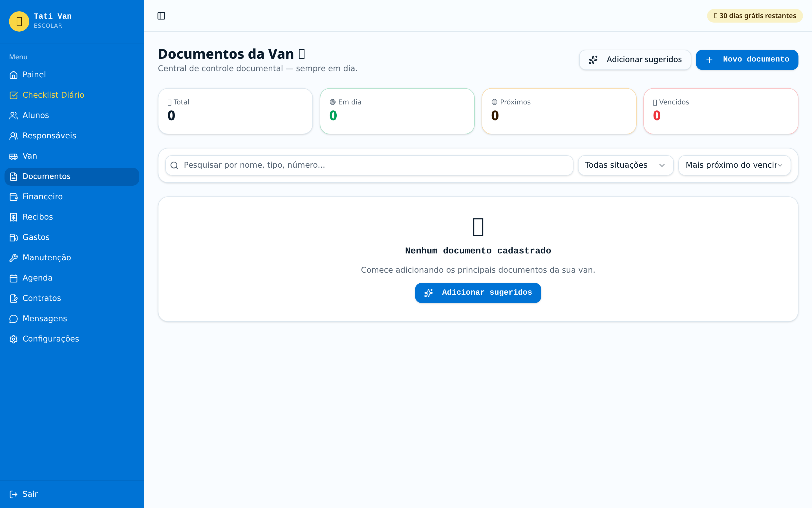Click the Gastos fuel pump icon
This screenshot has width=812, height=508.
click(x=14, y=238)
